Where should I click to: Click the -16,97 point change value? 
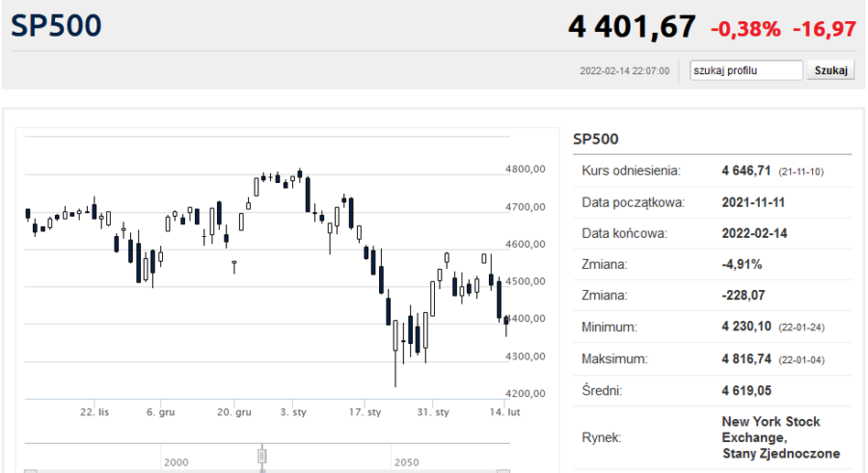(x=824, y=28)
